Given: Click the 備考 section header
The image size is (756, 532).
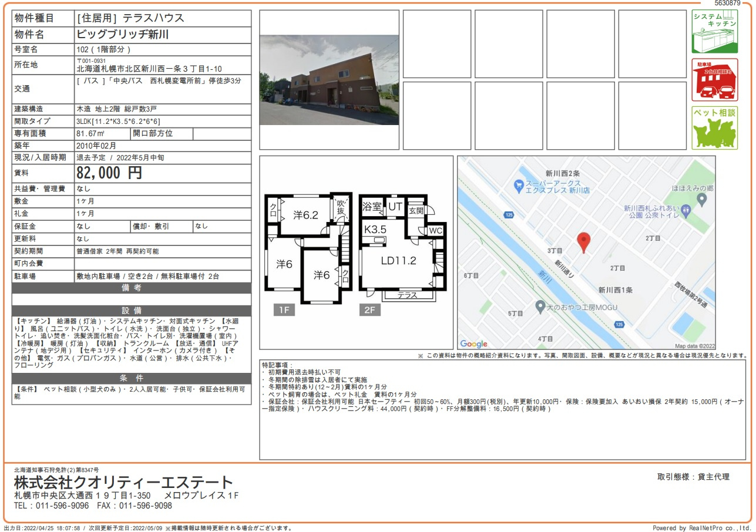Looking at the screenshot, I should [x=132, y=288].
